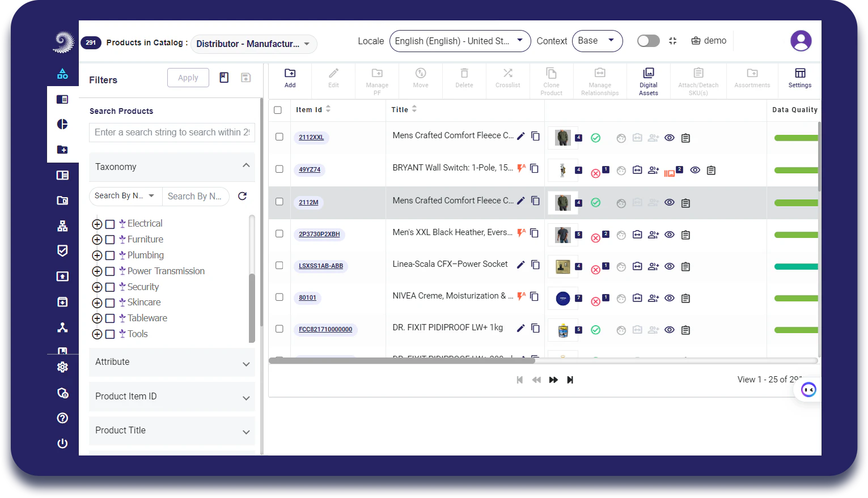The width and height of the screenshot is (868, 498).
Task: Check the Plumbing taxonomy checkbox
Action: (x=110, y=256)
